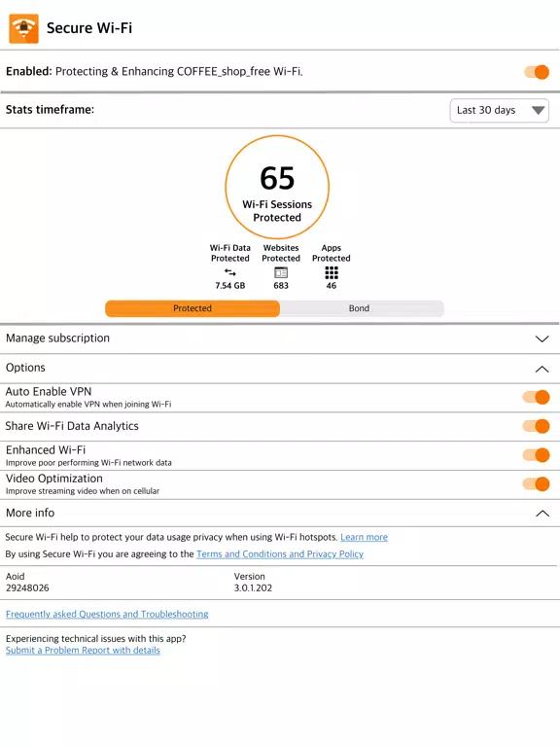The height and width of the screenshot is (747, 560).
Task: Click the Enabled status message text
Action: tap(155, 71)
